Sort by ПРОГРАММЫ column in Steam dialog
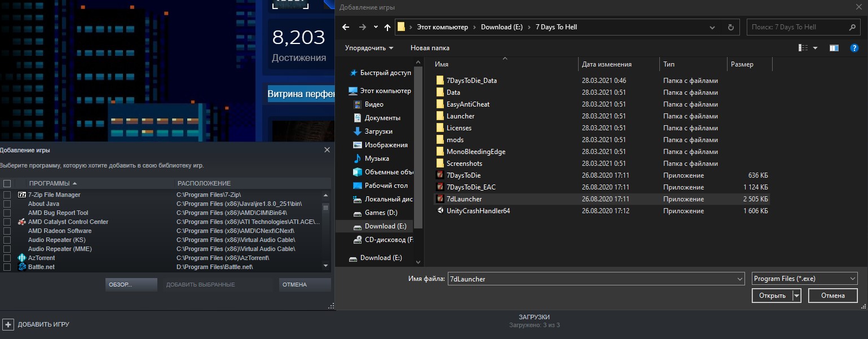 [x=53, y=183]
